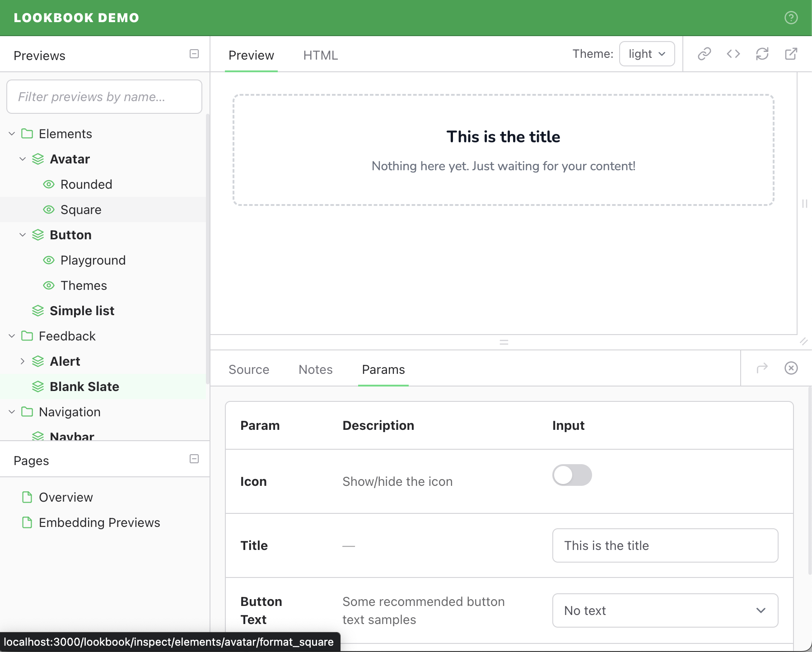The width and height of the screenshot is (812, 652).
Task: Collapse the Elements folder chevron
Action: (12, 134)
